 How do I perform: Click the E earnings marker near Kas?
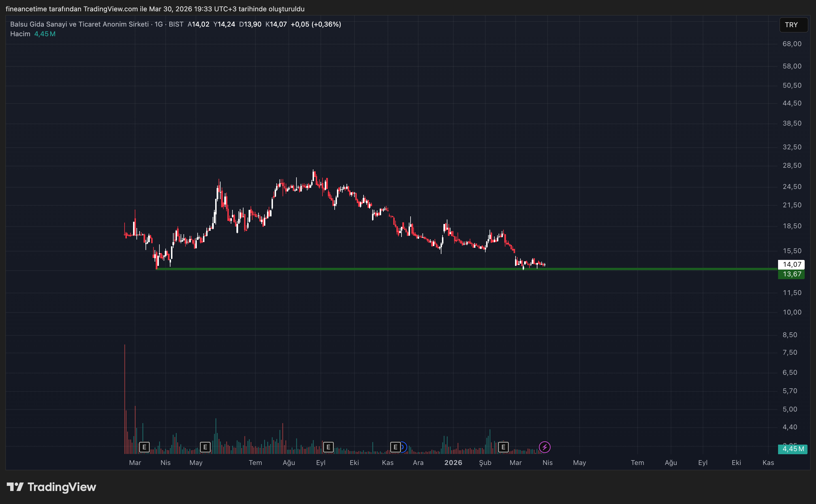pyautogui.click(x=396, y=447)
